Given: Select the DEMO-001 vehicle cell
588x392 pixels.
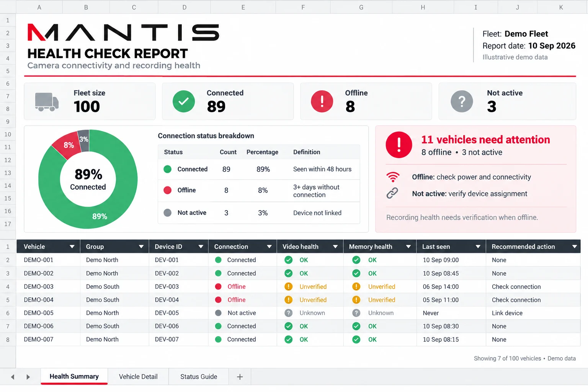Looking at the screenshot, I should pyautogui.click(x=48, y=260).
